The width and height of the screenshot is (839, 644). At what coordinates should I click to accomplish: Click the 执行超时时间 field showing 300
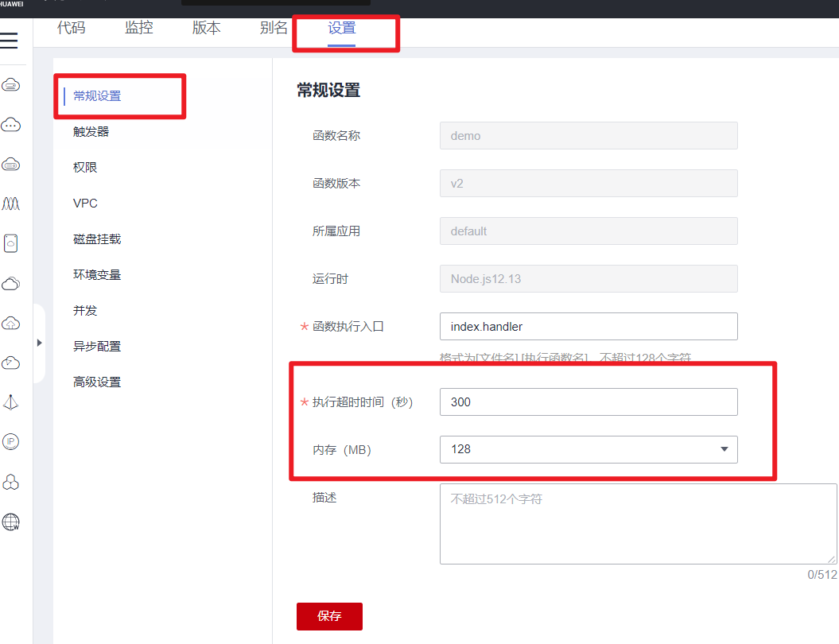point(588,402)
